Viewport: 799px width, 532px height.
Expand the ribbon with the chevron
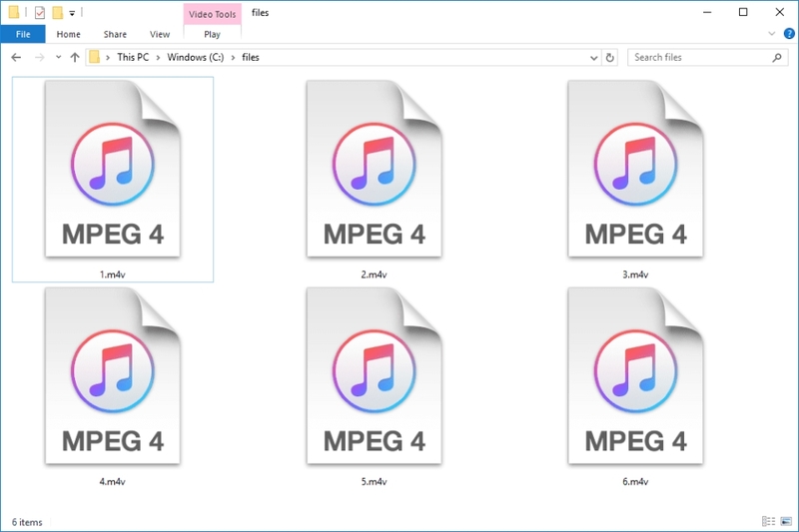tap(772, 33)
